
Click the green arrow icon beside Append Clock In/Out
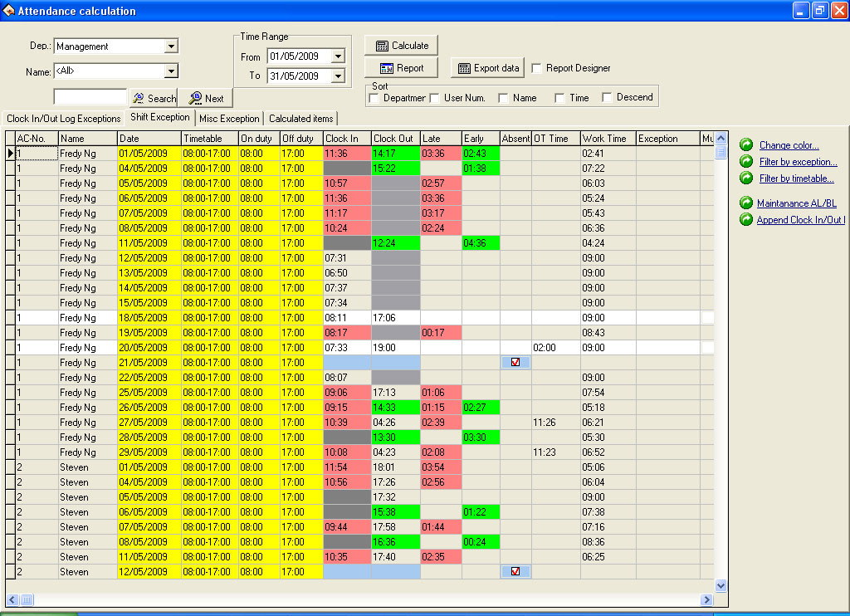coord(745,220)
